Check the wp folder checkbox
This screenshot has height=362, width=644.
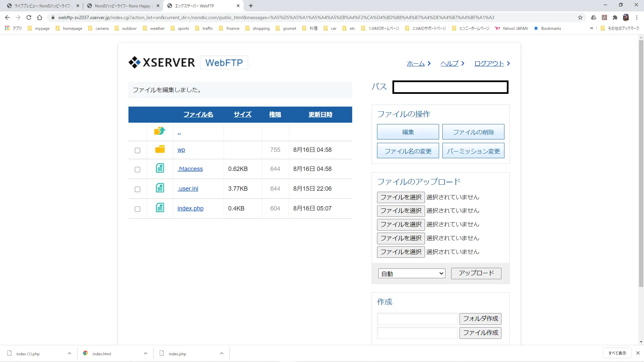click(x=138, y=150)
